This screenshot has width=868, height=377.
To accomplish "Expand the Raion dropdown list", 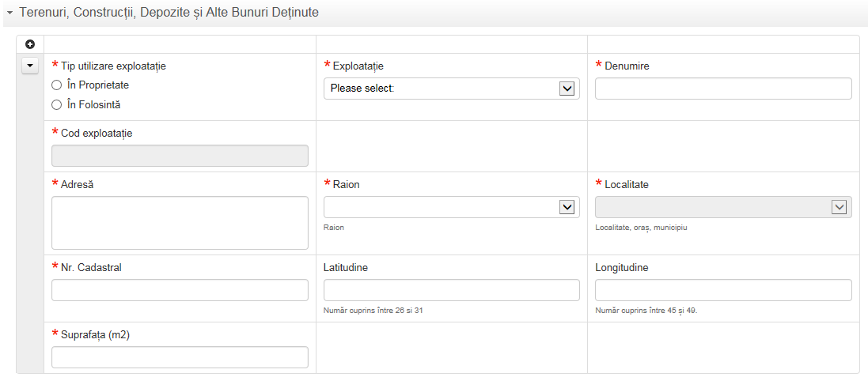I will coord(451,207).
